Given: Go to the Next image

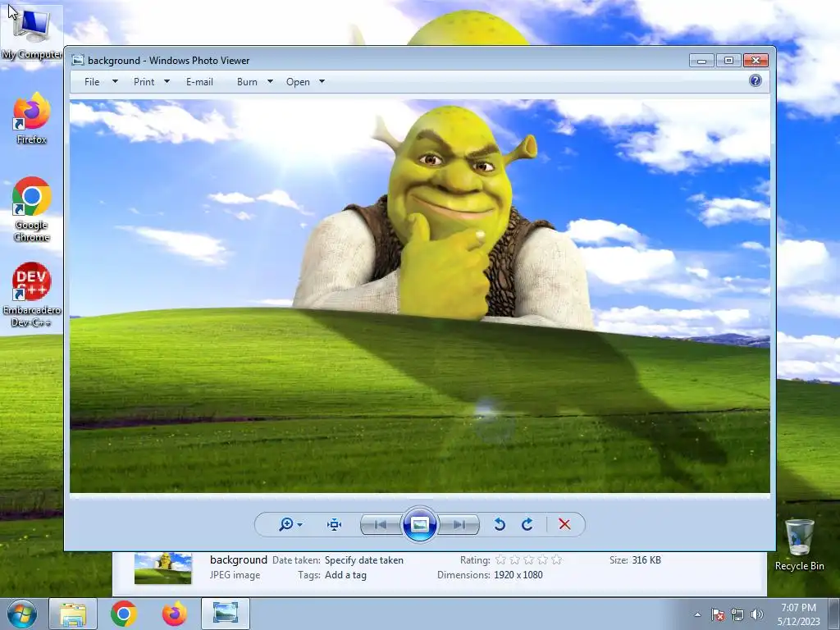Looking at the screenshot, I should point(459,524).
